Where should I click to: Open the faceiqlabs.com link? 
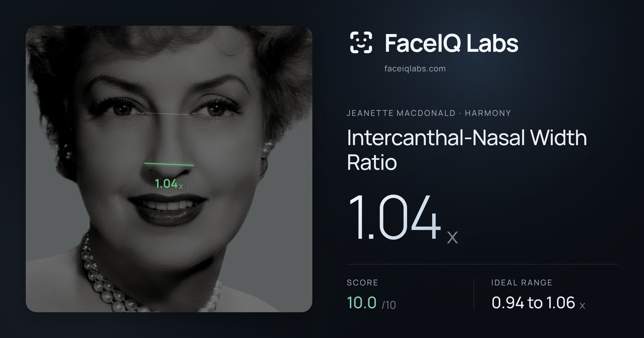(x=415, y=69)
